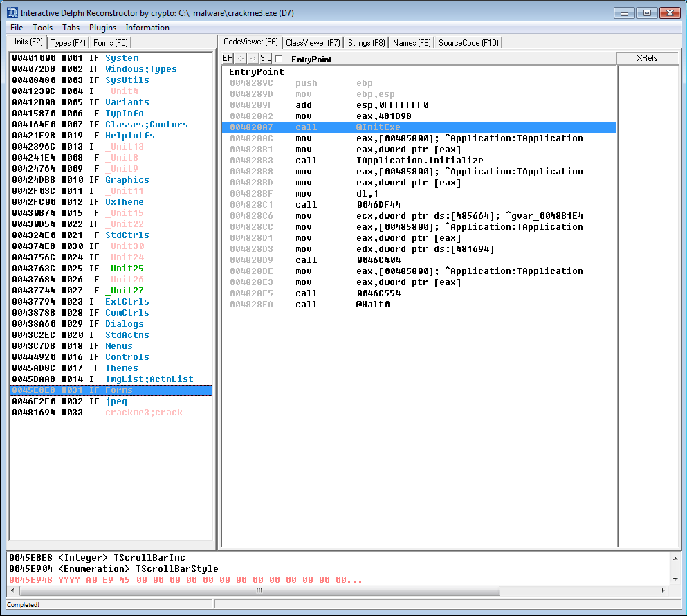Open the File menu
687x616 pixels.
tap(17, 28)
